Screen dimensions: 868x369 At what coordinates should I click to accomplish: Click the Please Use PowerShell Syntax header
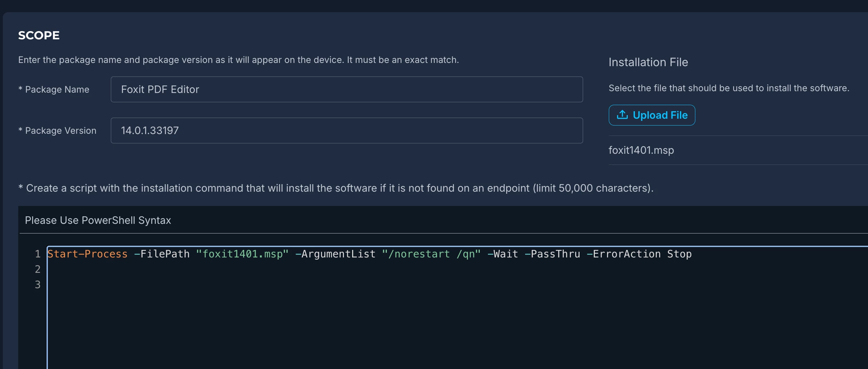click(x=98, y=220)
